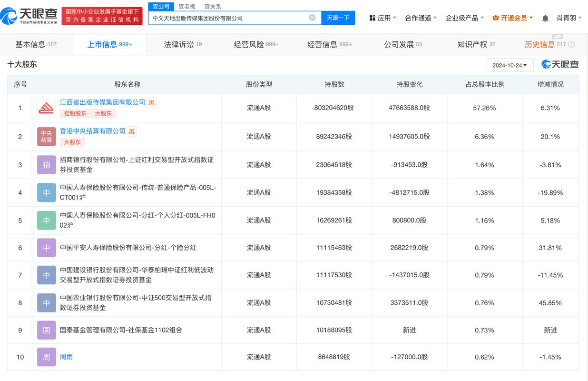Open the 周雨 shareholder link
Screen dimensions: 588x381
coord(67,357)
